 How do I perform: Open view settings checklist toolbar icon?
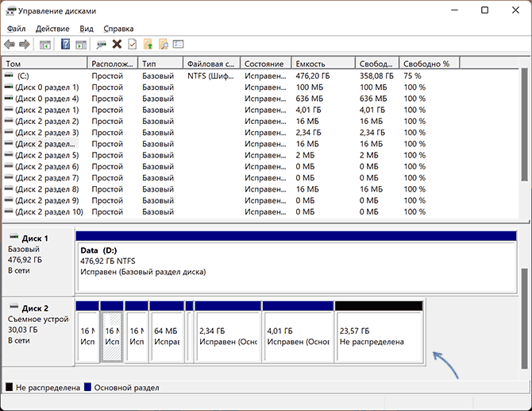coord(178,45)
